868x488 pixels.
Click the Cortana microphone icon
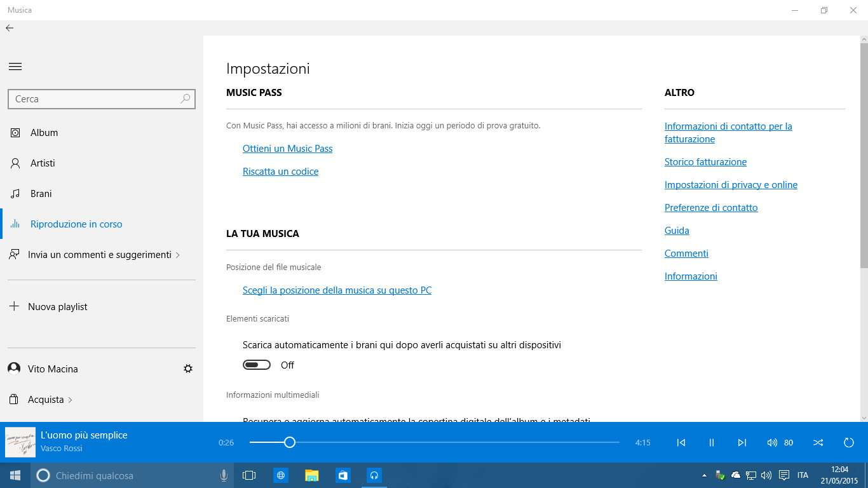[x=224, y=475]
